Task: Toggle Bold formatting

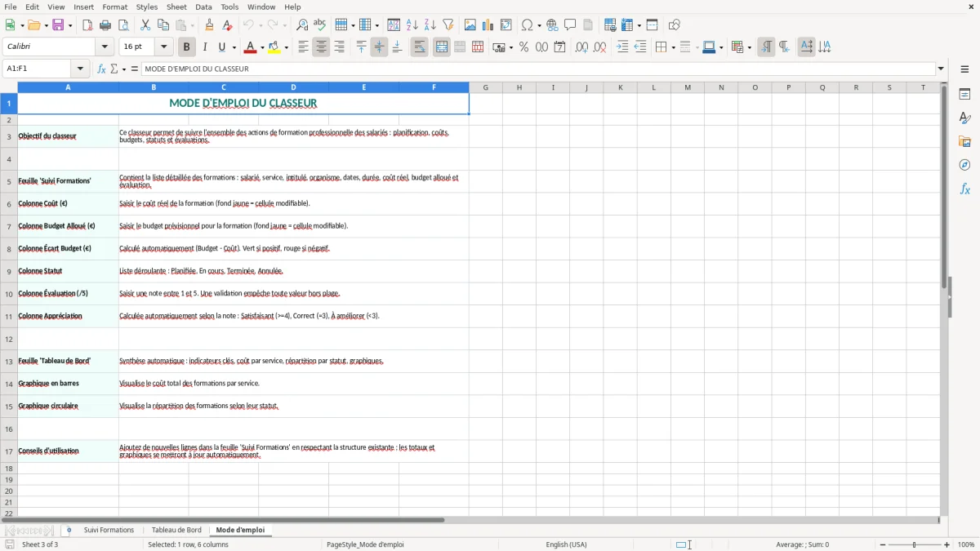Action: click(186, 47)
